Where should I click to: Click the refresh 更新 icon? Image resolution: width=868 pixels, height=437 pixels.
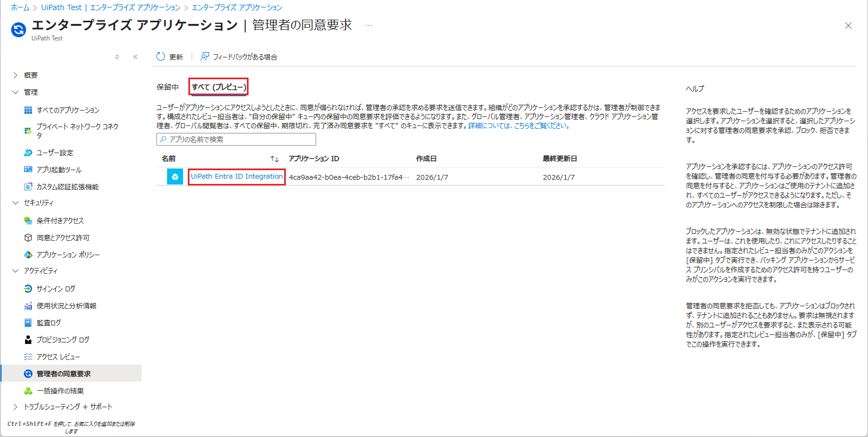click(161, 56)
